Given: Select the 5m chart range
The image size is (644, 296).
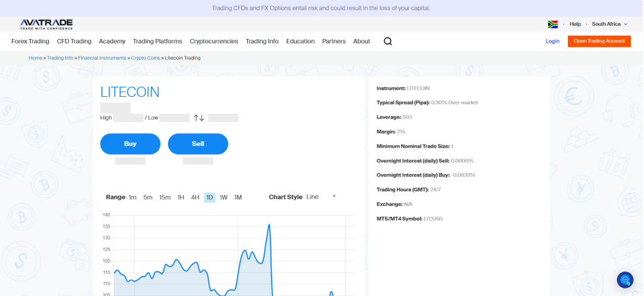Looking at the screenshot, I should 148,197.
